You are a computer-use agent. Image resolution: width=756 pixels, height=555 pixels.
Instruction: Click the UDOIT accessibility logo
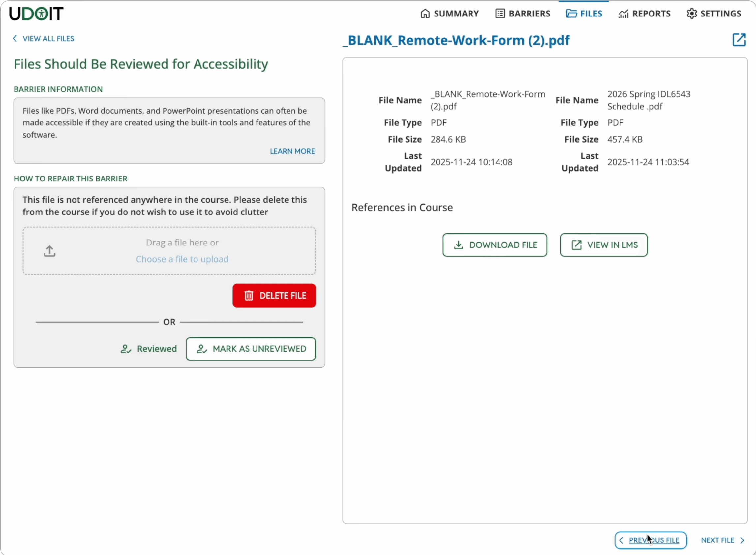pos(36,14)
